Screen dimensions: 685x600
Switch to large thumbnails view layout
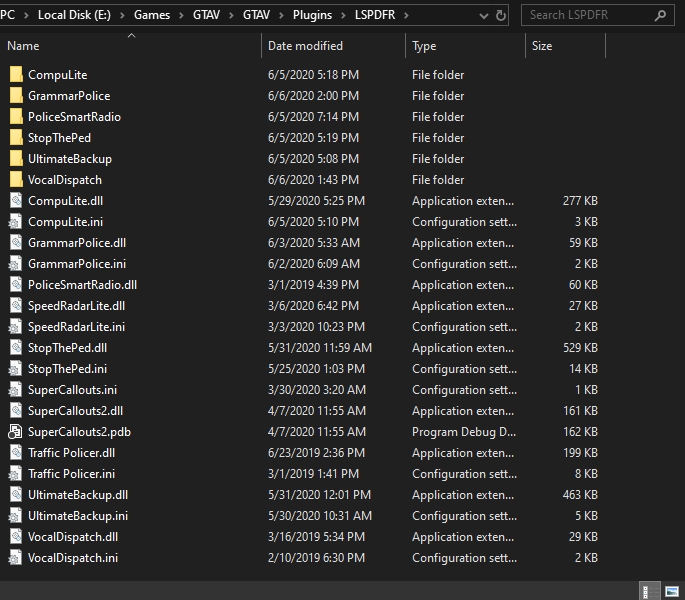point(671,591)
